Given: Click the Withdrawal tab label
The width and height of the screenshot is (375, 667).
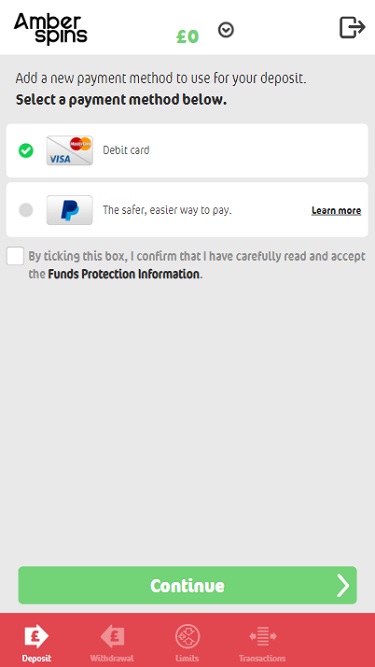Looking at the screenshot, I should pos(112,658).
